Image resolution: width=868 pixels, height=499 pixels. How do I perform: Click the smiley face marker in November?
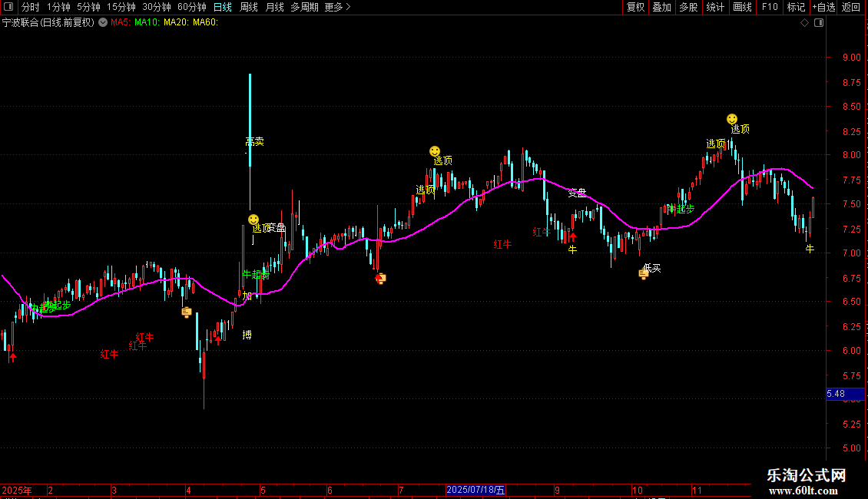pyautogui.click(x=732, y=119)
